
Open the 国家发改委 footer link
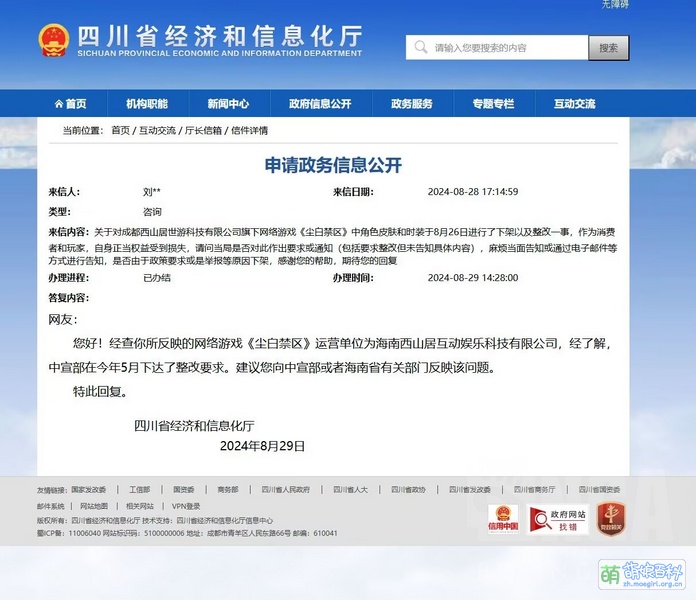point(89,489)
